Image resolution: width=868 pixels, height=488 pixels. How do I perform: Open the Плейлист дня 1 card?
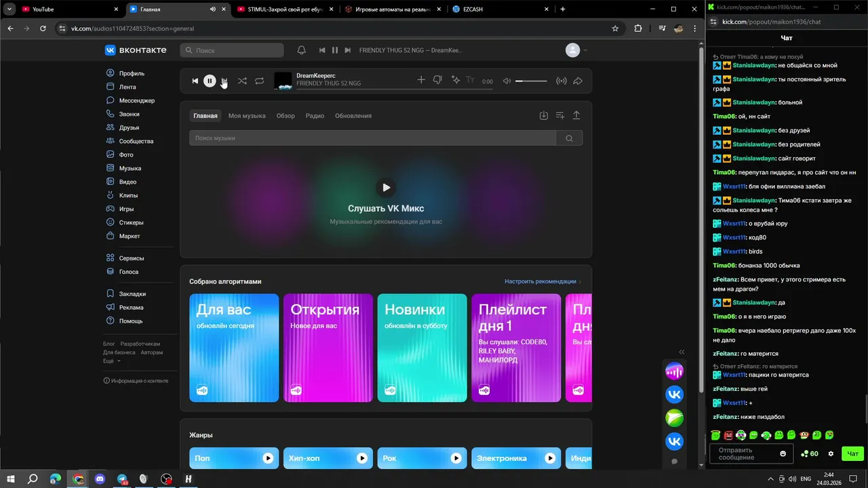516,348
